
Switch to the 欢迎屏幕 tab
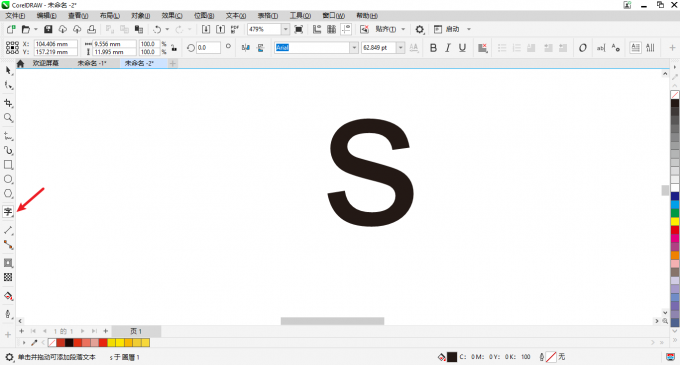(x=46, y=63)
